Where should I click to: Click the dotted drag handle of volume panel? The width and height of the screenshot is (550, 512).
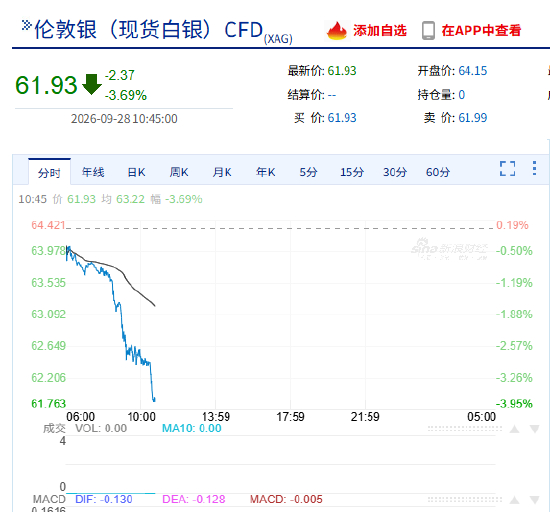(465, 429)
